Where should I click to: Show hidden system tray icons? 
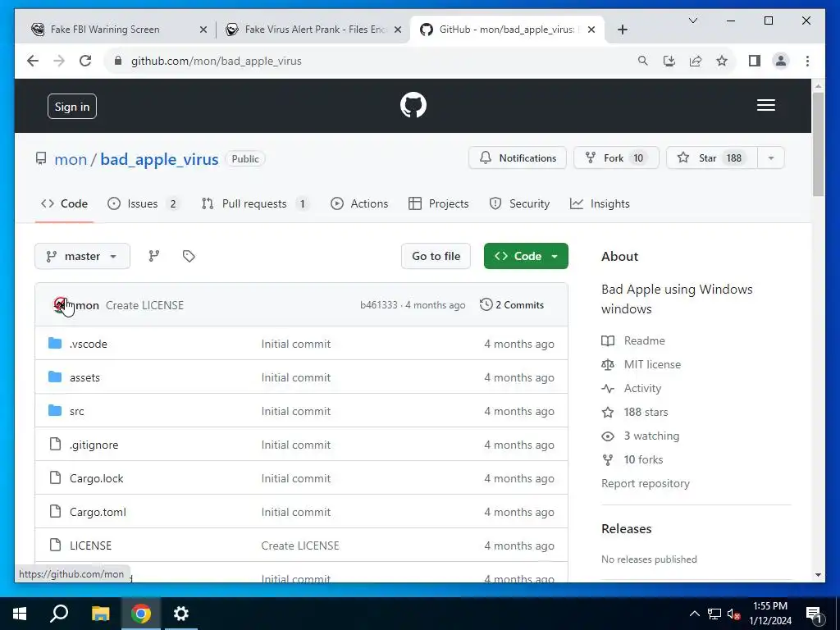point(694,614)
